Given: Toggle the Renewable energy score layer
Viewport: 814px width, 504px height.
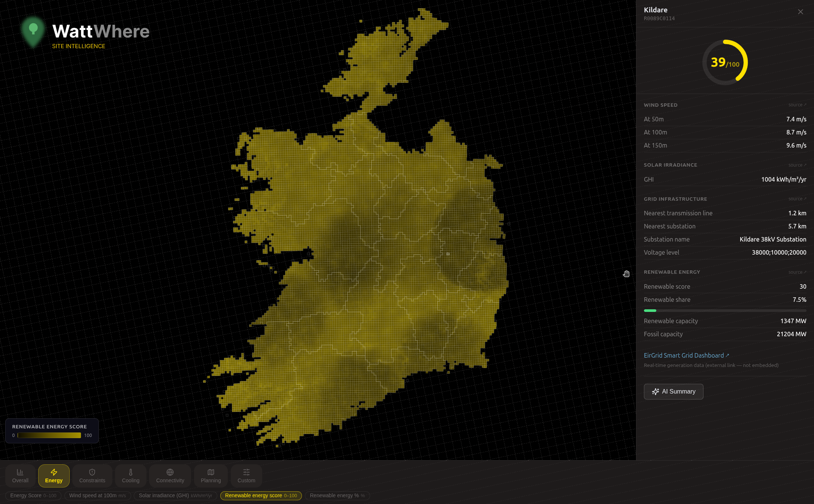Looking at the screenshot, I should [x=261, y=495].
